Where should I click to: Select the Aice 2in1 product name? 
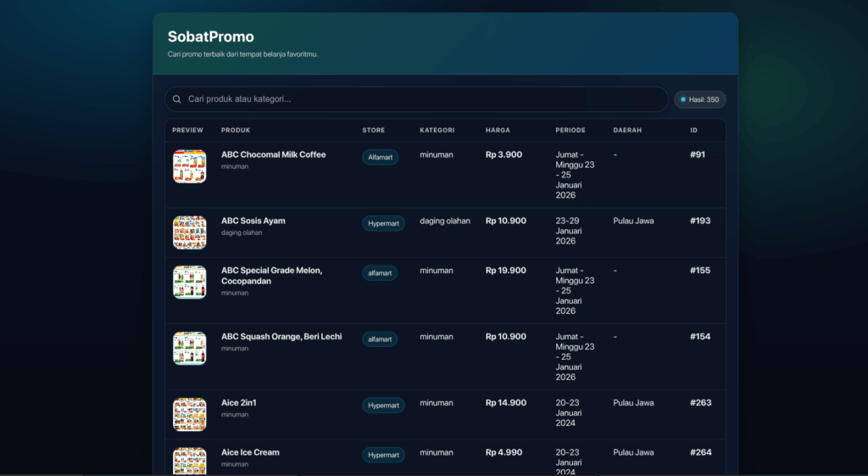pyautogui.click(x=238, y=402)
